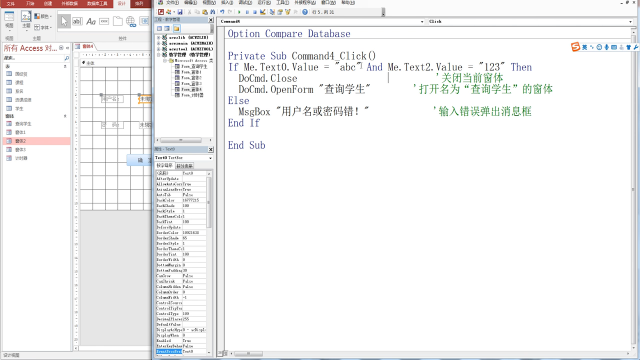Close the Project Explorer panel
Image resolution: width=640 pixels, height=360 pixels.
[x=211, y=20]
